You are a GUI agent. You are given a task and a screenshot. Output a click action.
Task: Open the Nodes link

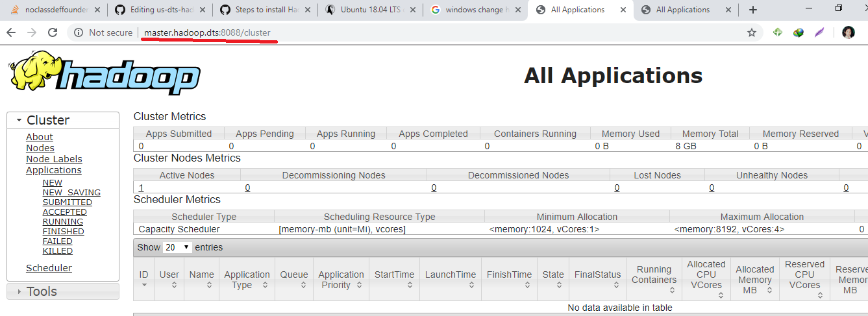[x=40, y=148]
